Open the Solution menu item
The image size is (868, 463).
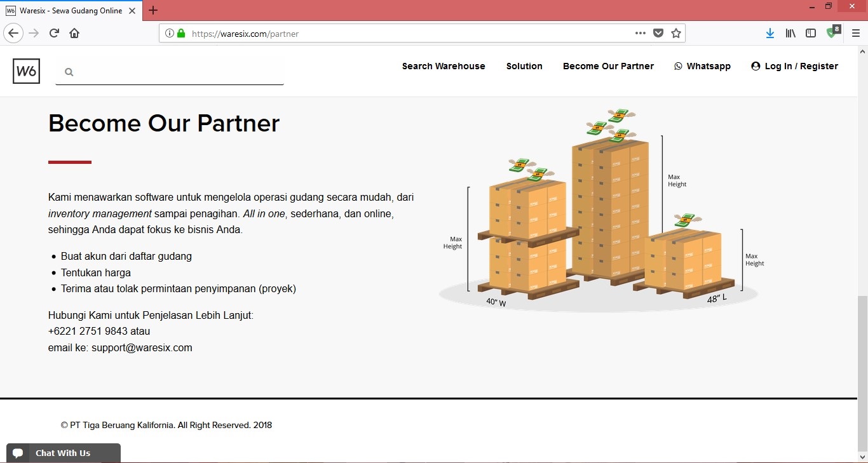coord(524,66)
